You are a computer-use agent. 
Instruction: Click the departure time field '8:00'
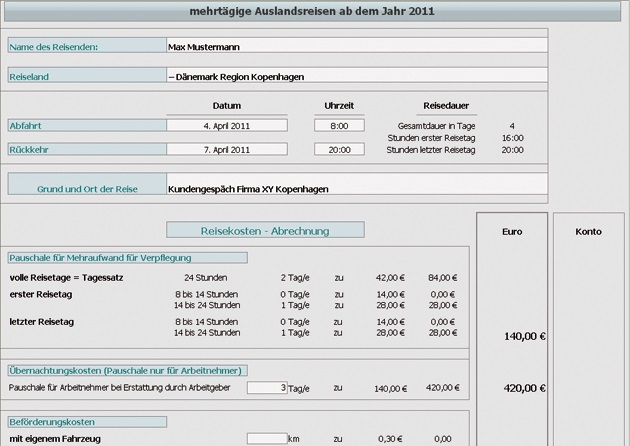pyautogui.click(x=338, y=125)
